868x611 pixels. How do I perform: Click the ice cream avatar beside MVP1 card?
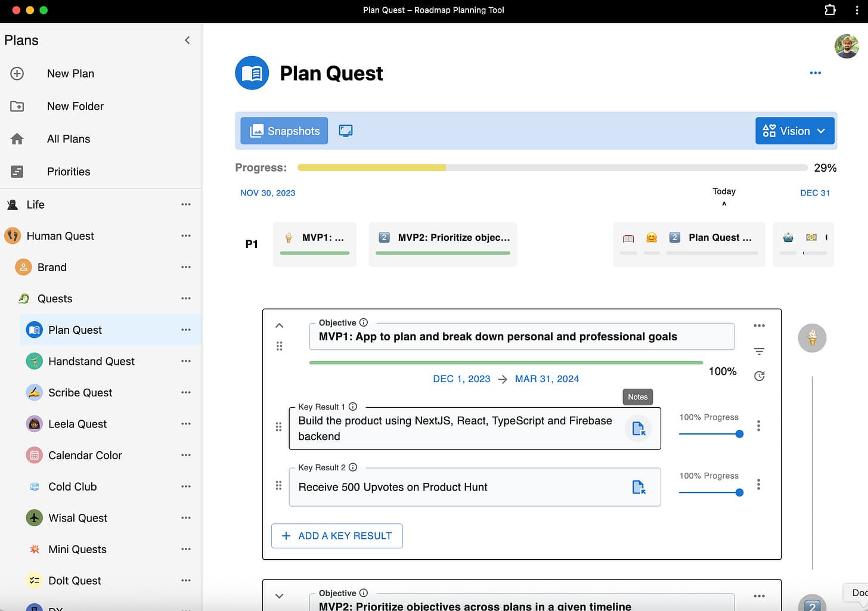tap(812, 338)
